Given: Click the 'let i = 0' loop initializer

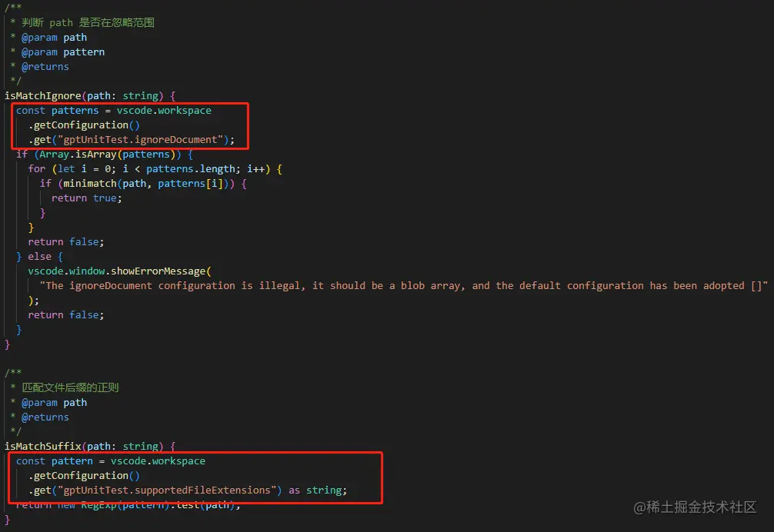Looking at the screenshot, I should [83, 168].
